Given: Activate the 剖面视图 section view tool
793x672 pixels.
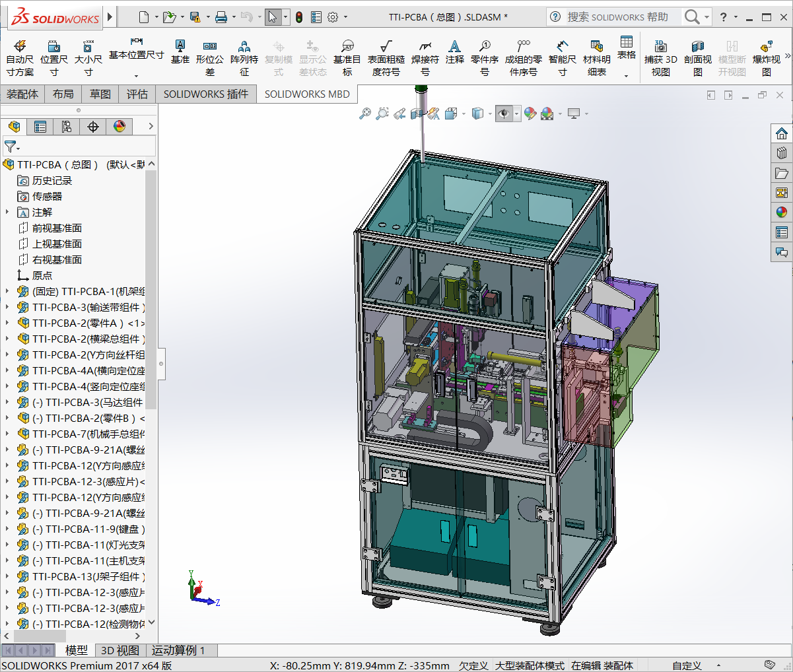Looking at the screenshot, I should click(x=697, y=46).
